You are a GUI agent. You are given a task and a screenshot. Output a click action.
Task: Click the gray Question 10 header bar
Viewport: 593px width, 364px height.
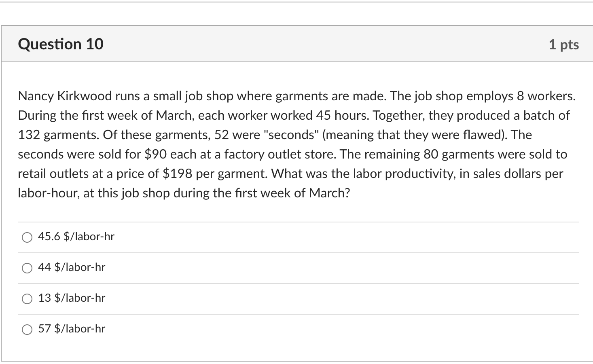point(296,44)
